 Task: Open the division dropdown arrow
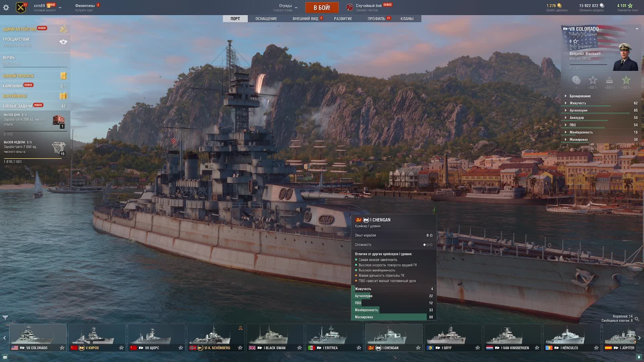296,8
